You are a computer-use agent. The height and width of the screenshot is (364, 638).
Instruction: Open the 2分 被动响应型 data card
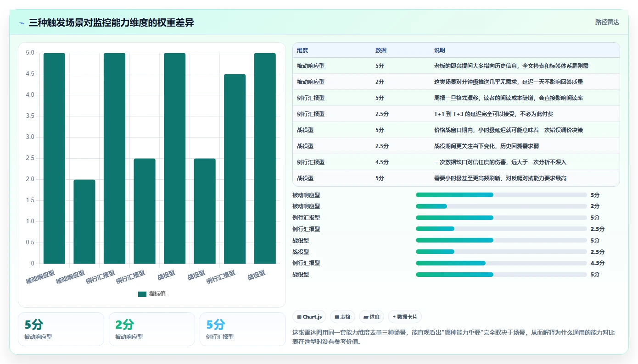pos(152,329)
